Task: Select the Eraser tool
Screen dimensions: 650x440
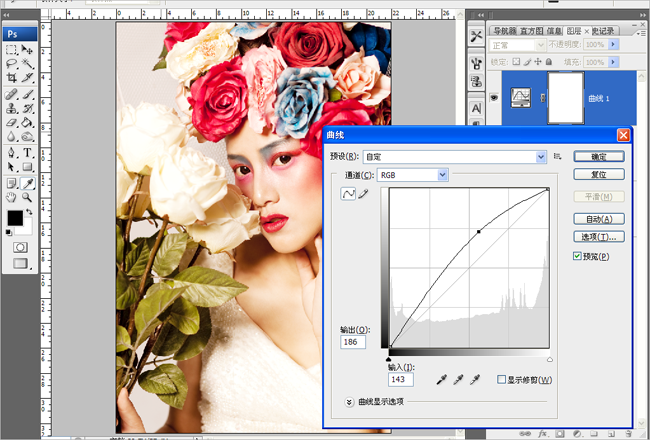Action: (x=12, y=122)
